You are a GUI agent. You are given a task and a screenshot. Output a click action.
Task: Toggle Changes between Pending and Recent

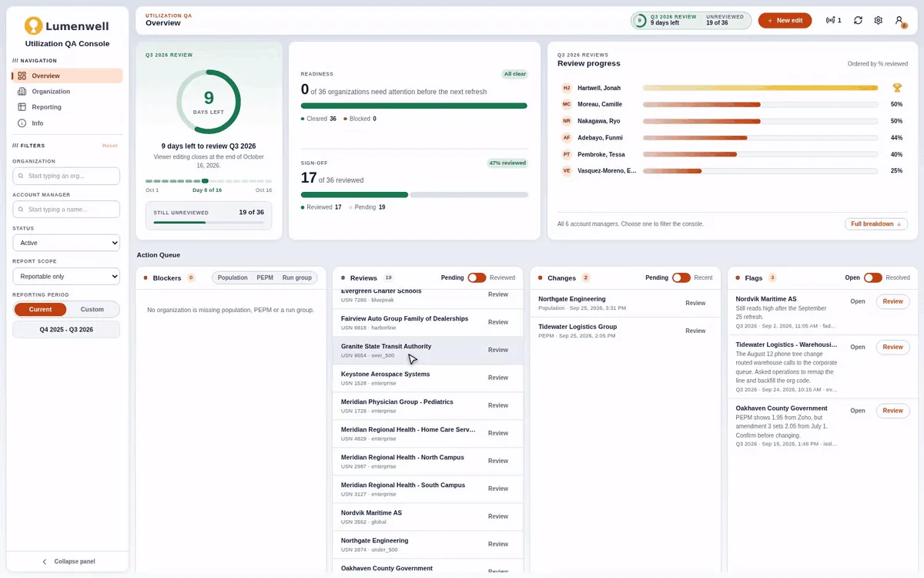[681, 277]
